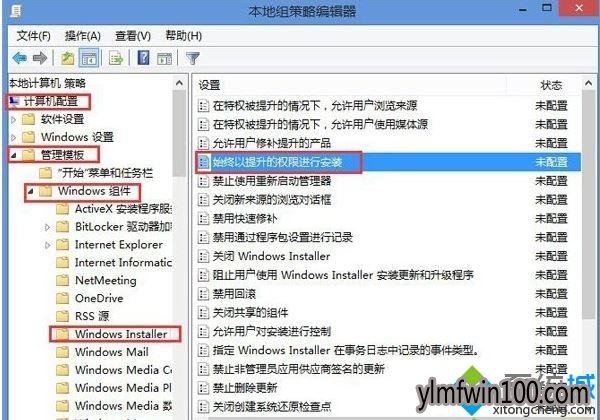Click the Back arrow toolbar icon
Image resolution: width=600 pixels, height=420 pixels.
(20, 58)
